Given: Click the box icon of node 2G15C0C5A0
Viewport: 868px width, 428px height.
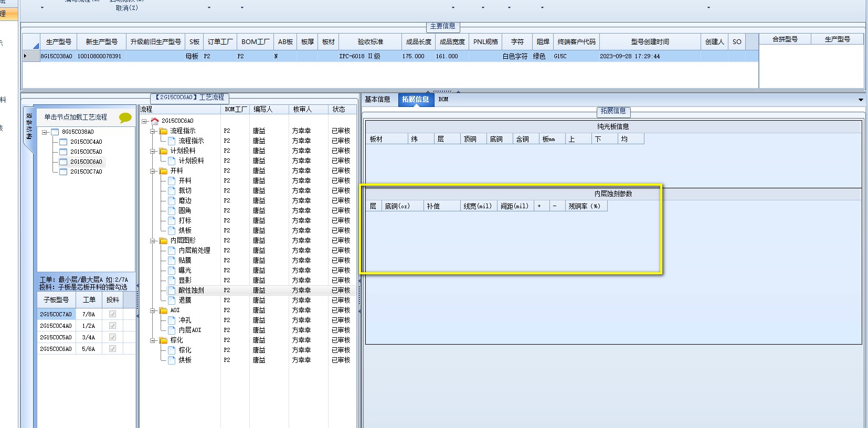Looking at the screenshot, I should coord(63,152).
